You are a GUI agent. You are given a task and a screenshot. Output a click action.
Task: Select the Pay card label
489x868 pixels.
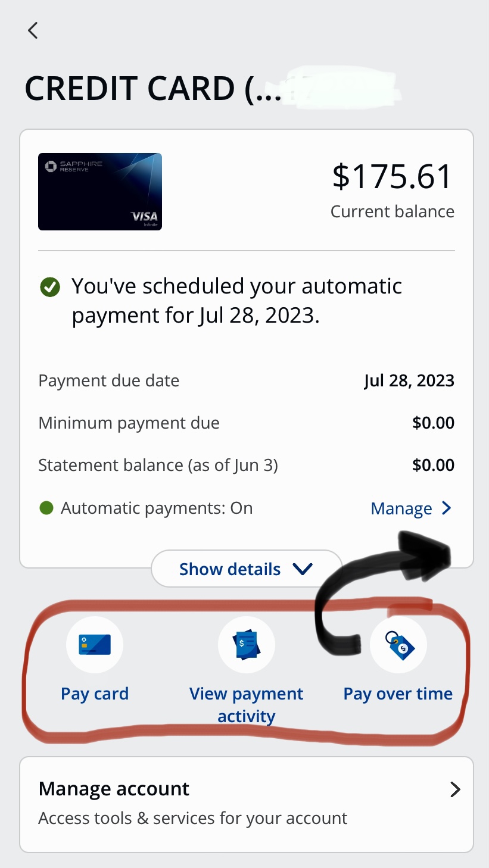95,694
